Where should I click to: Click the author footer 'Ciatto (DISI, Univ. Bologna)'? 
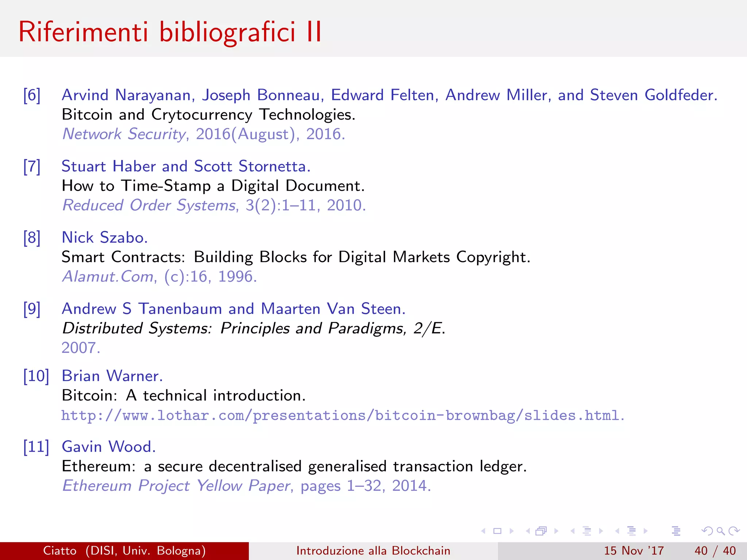point(124,551)
